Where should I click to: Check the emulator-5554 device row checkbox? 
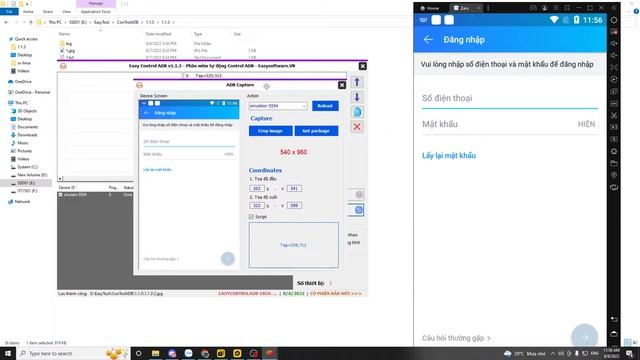60,195
